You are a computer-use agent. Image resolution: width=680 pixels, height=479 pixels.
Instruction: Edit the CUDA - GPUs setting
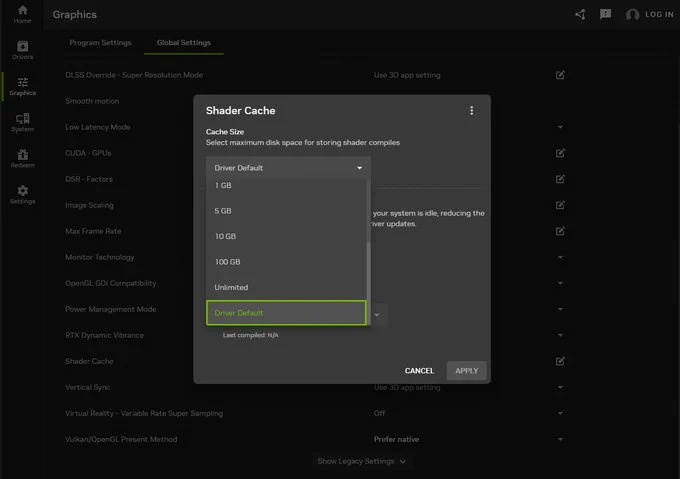(560, 153)
